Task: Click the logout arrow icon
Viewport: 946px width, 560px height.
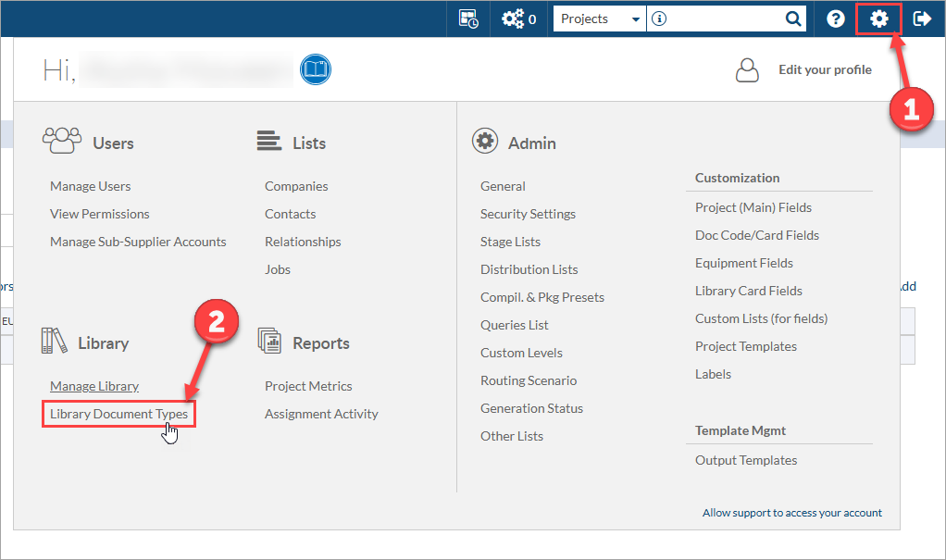Action: (922, 19)
